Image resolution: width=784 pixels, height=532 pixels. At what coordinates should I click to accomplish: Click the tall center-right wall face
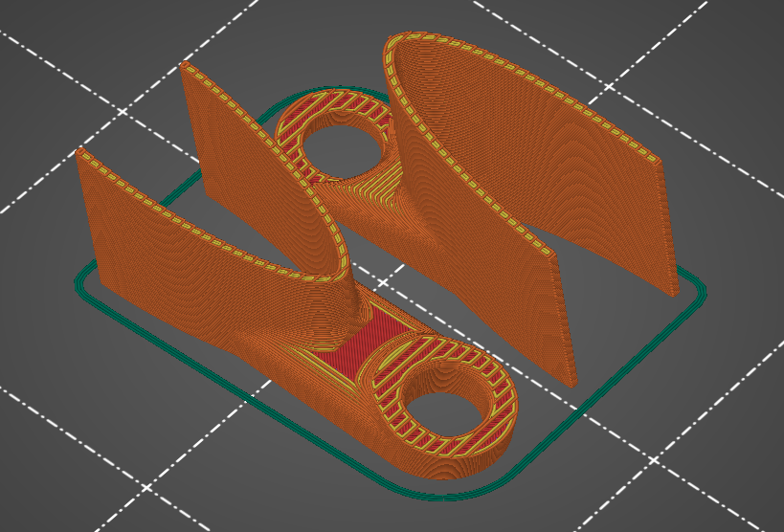pos(479,239)
